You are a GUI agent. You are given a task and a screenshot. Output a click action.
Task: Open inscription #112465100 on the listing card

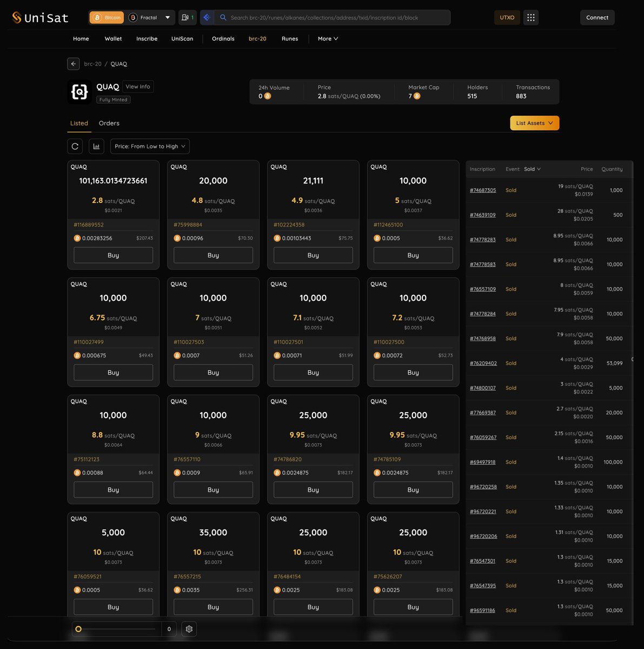click(x=388, y=225)
